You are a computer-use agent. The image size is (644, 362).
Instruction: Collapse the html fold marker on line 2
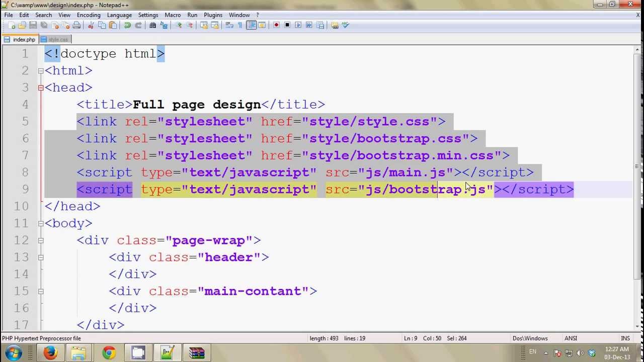pyautogui.click(x=41, y=71)
